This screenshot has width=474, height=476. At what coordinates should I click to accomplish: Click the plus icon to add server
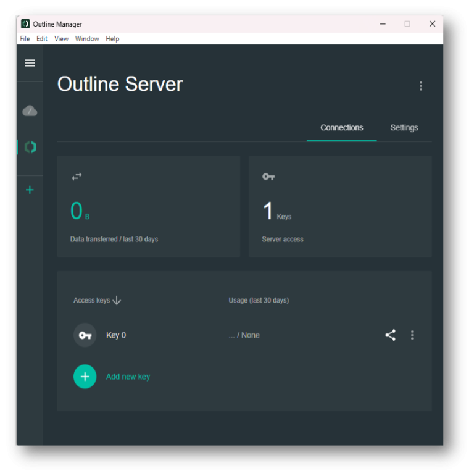coord(30,190)
